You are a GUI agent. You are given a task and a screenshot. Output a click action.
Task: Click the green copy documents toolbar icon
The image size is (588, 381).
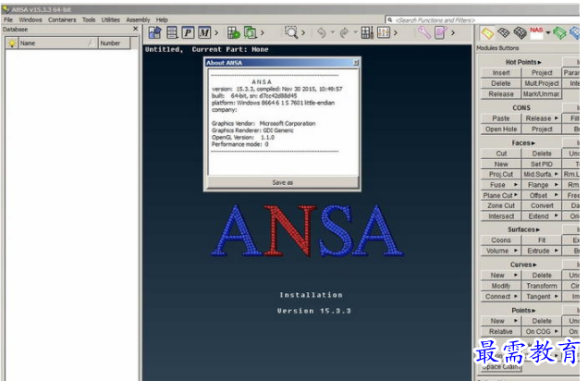[250, 33]
